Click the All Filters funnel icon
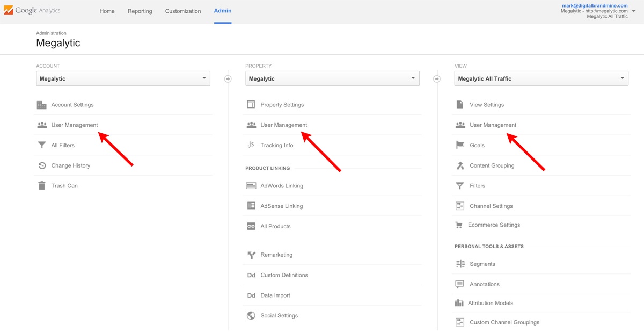Image resolution: width=644 pixels, height=332 pixels. [42, 145]
